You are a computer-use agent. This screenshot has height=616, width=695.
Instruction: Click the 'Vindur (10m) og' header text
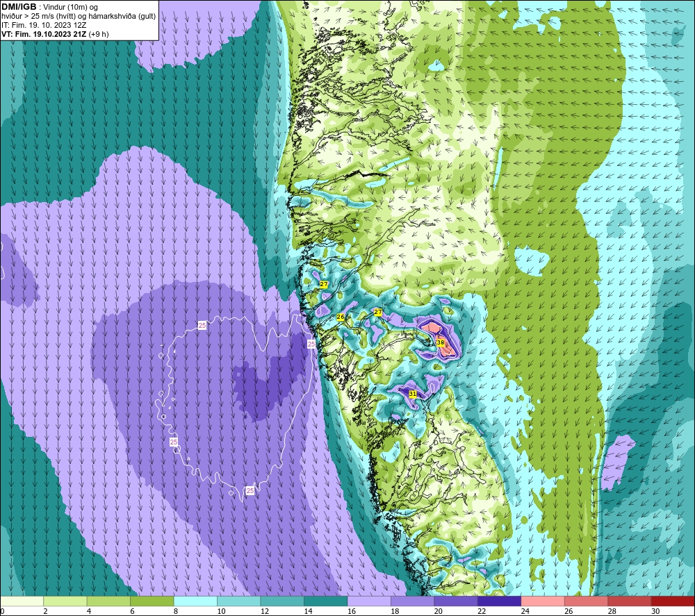tap(72, 8)
